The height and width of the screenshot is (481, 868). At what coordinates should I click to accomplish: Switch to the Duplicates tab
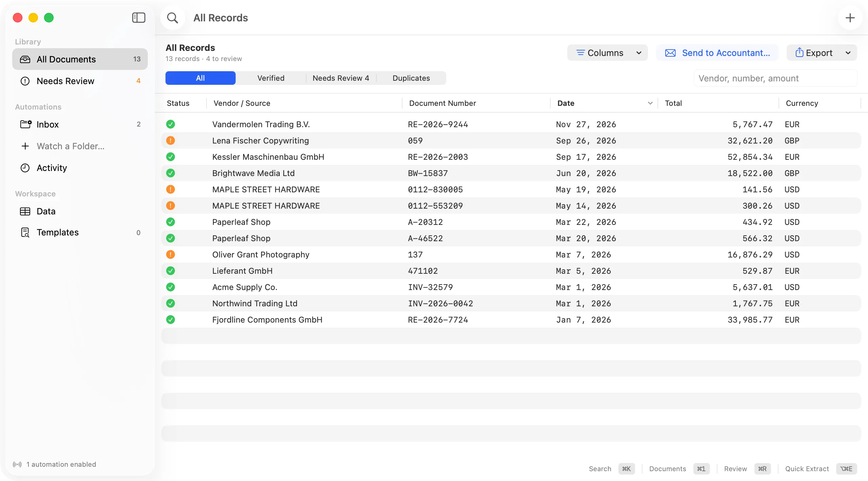point(411,78)
